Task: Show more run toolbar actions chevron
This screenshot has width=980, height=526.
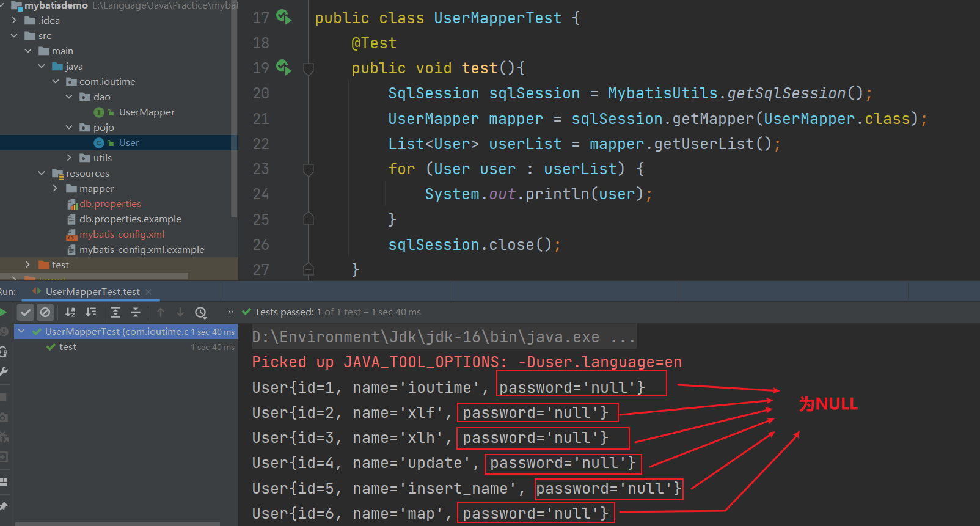Action: (x=231, y=312)
